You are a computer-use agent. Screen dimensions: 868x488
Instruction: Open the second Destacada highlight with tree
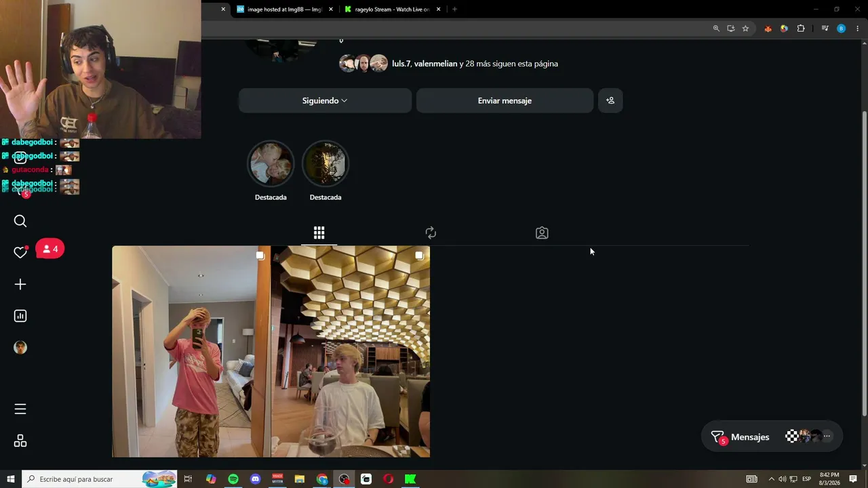click(325, 163)
